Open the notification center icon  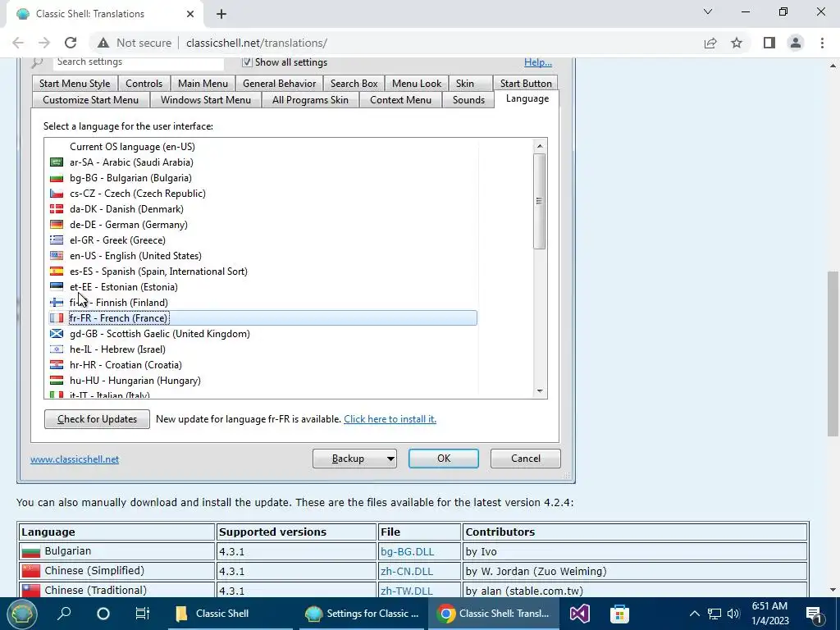[814, 614]
